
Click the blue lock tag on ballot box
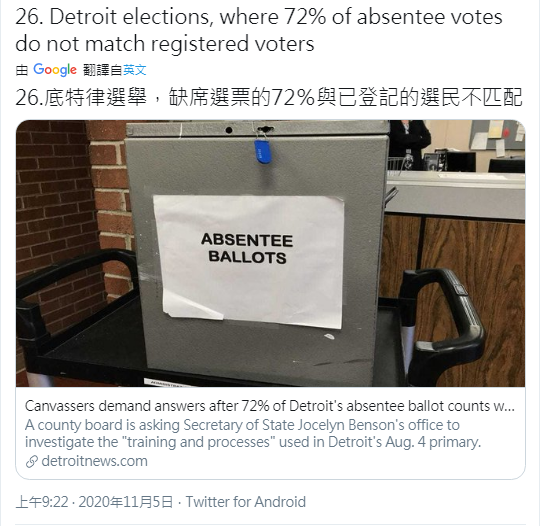pyautogui.click(x=263, y=151)
